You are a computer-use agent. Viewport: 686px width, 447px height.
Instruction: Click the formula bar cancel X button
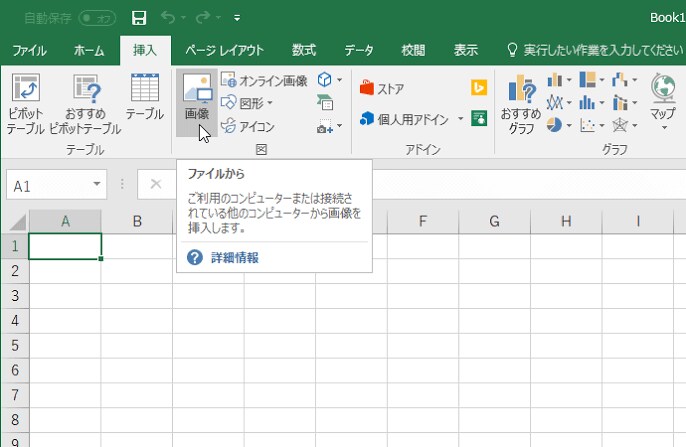[x=156, y=184]
